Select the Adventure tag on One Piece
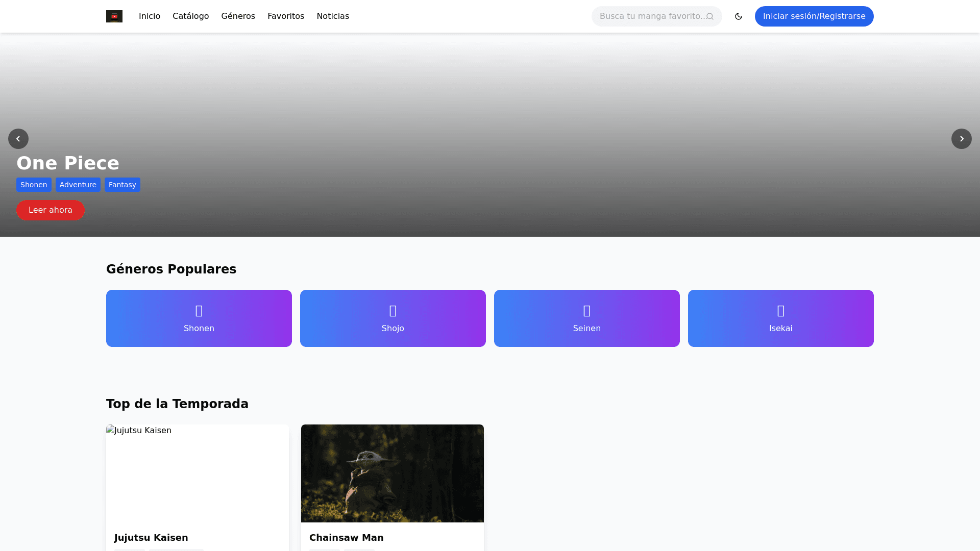The image size is (980, 551). [x=78, y=185]
